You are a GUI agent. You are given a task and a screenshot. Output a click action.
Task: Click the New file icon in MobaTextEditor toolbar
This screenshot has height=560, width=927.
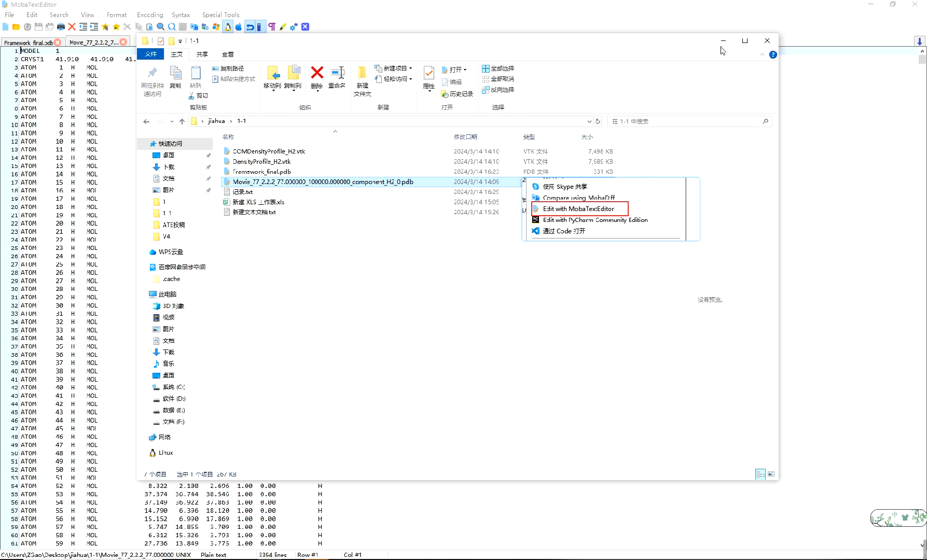6,27
